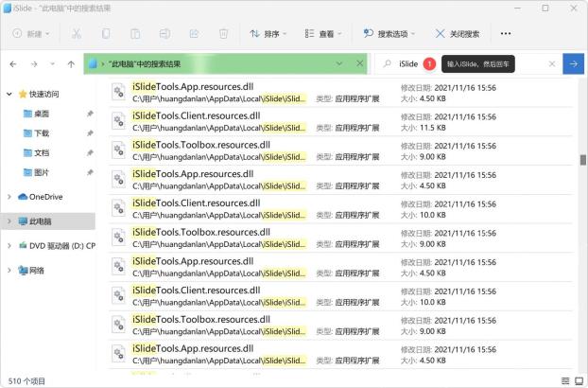Click the blue search go arrow button
The image size is (588, 388).
point(574,63)
